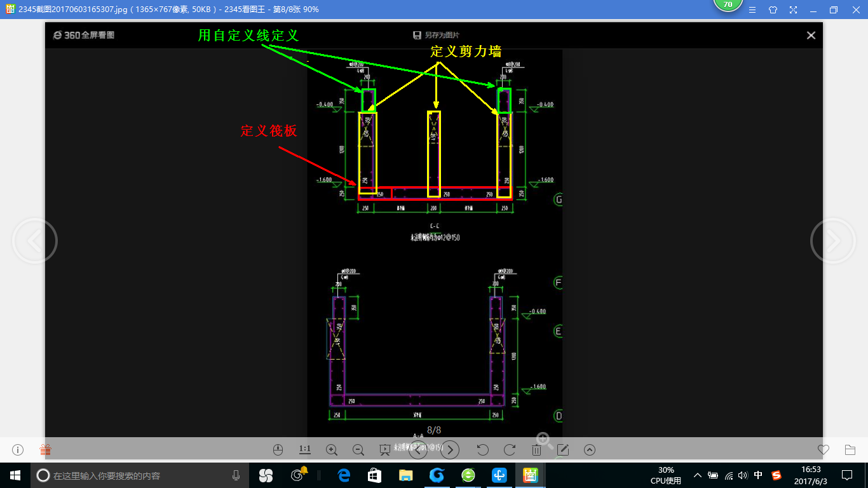Image resolution: width=868 pixels, height=488 pixels.
Task: Start the slideshow playback
Action: pyautogui.click(x=385, y=450)
